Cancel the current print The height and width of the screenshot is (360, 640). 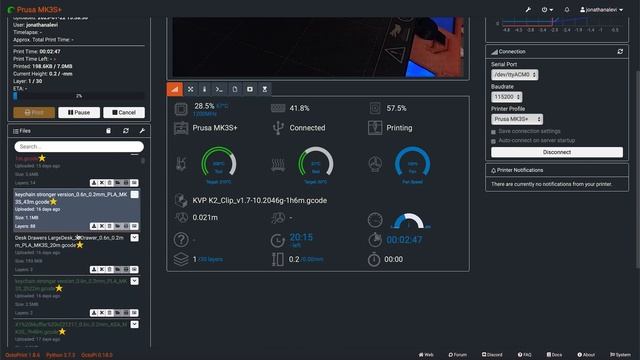(124, 112)
